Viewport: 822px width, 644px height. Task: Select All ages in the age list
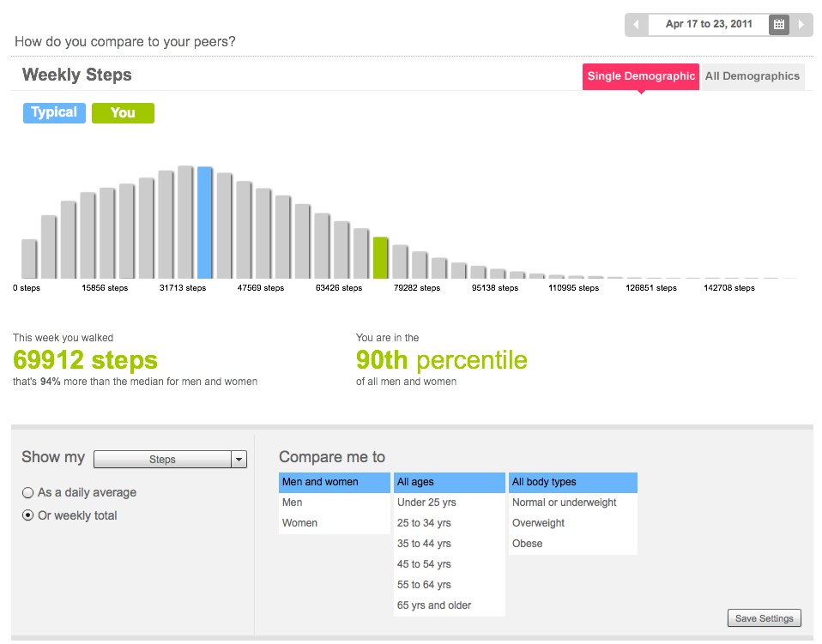[450, 482]
